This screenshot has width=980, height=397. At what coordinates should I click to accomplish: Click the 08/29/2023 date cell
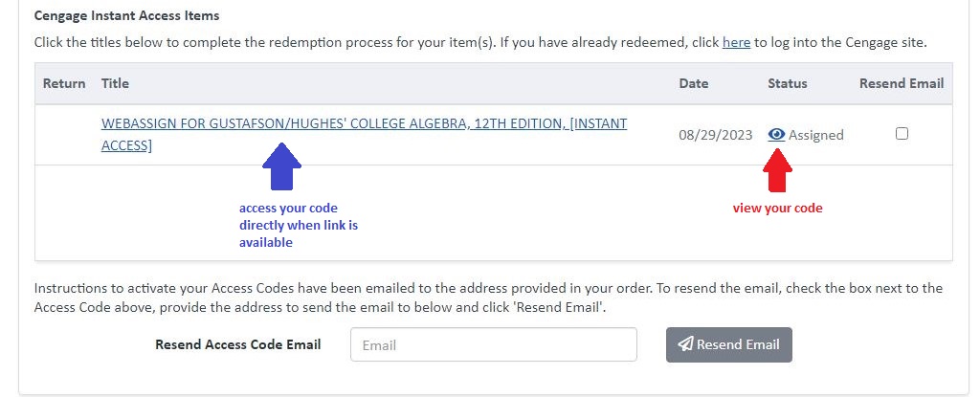click(x=716, y=135)
